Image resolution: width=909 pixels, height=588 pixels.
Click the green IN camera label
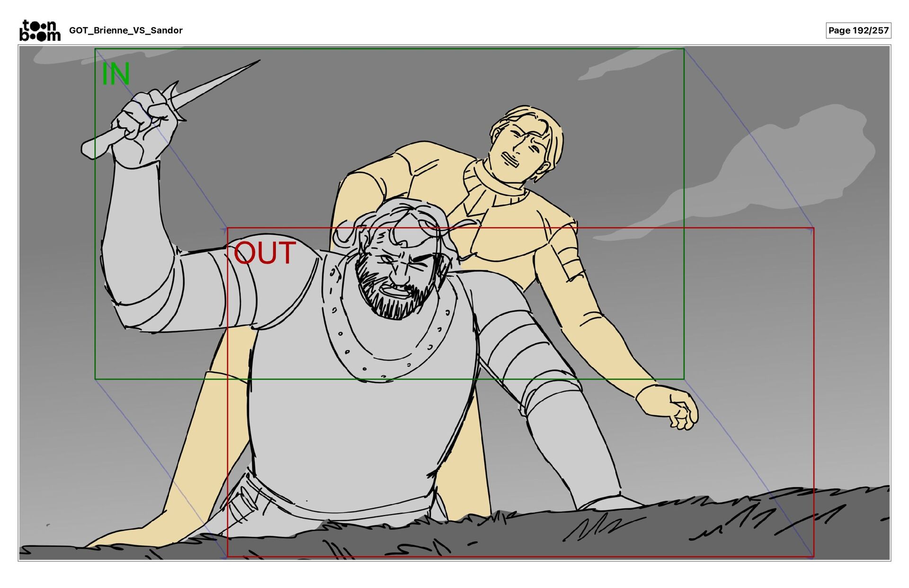(116, 74)
